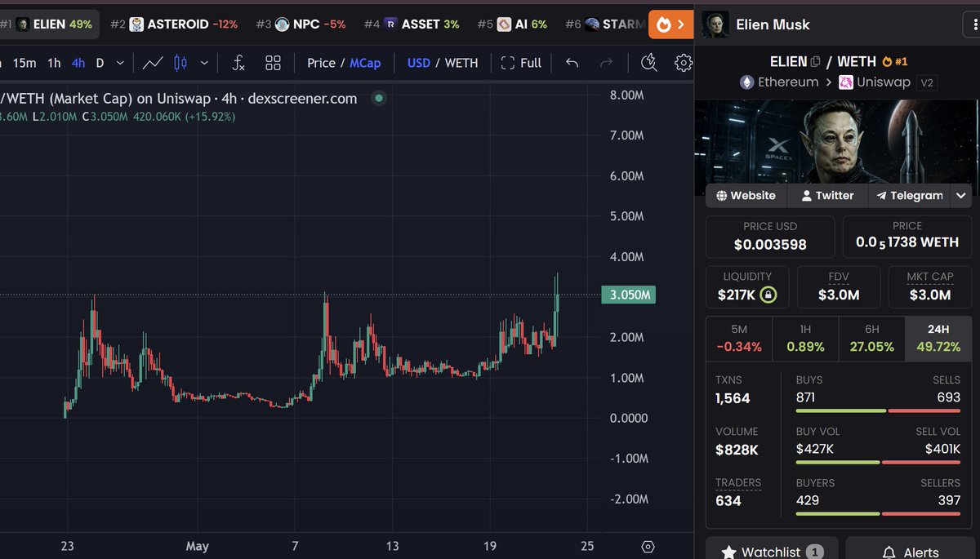Click the redo arrow in chart toolbar
Screen dimensions: 980x559
click(606, 63)
